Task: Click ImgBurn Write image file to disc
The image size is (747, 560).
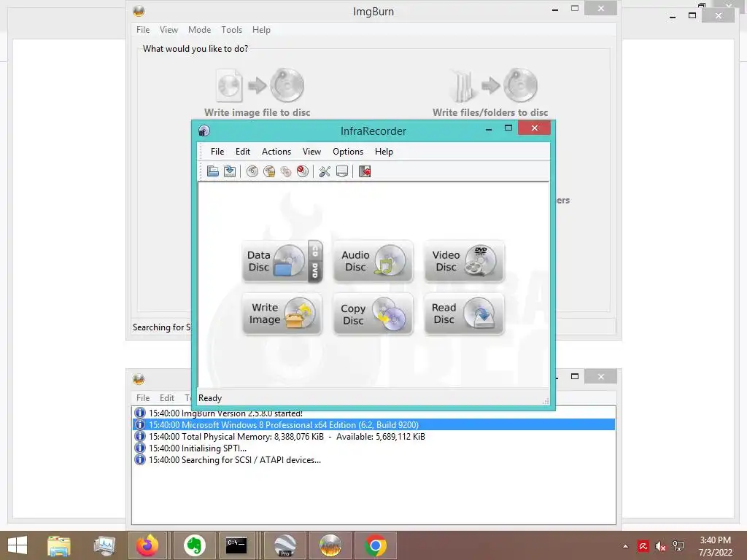Action: (258, 93)
